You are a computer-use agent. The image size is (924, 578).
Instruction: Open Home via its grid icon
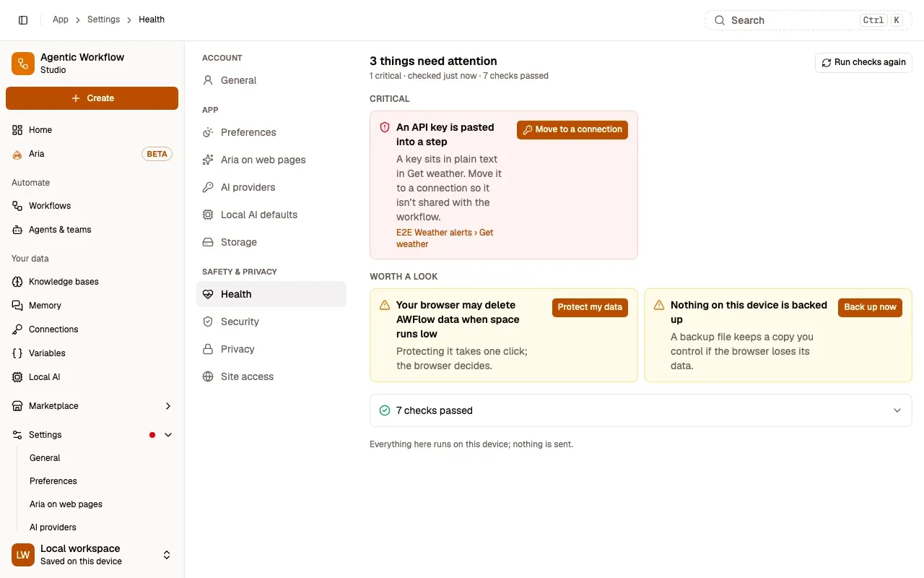pos(17,130)
